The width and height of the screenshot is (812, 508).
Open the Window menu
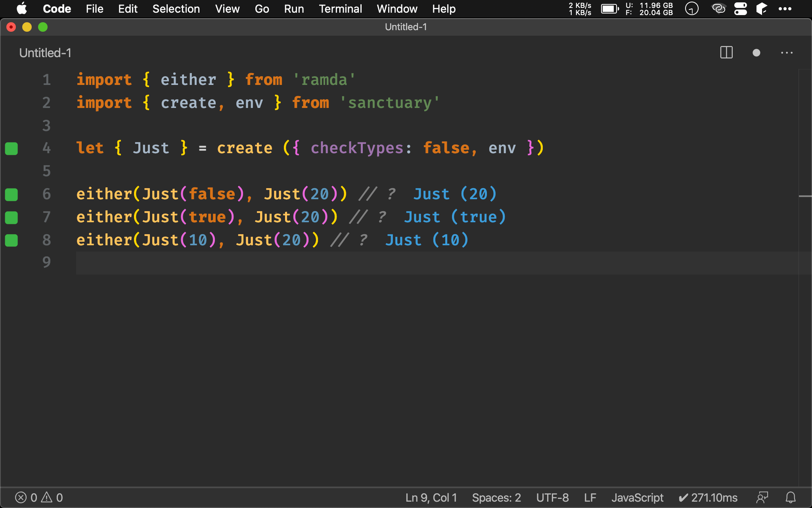tap(397, 9)
